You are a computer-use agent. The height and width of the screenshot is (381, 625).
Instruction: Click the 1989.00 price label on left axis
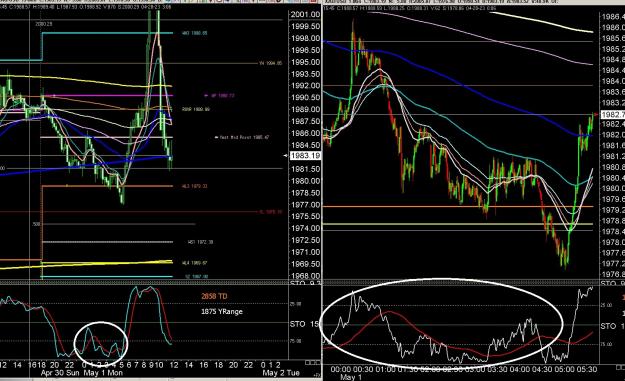[305, 109]
